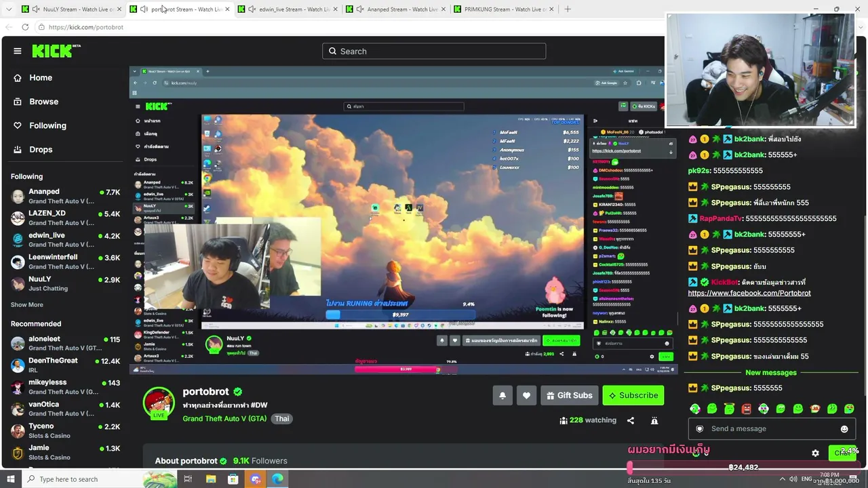Click the taskbar search box
Image resolution: width=868 pixels, height=488 pixels.
coord(100,479)
